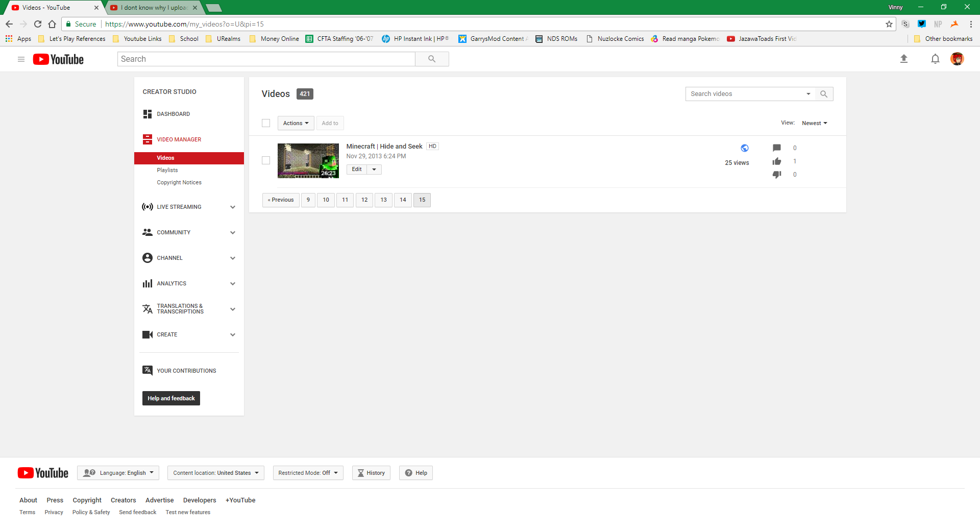Expand the Live Streaming section
Screen dimensions: 980x531
click(x=233, y=207)
